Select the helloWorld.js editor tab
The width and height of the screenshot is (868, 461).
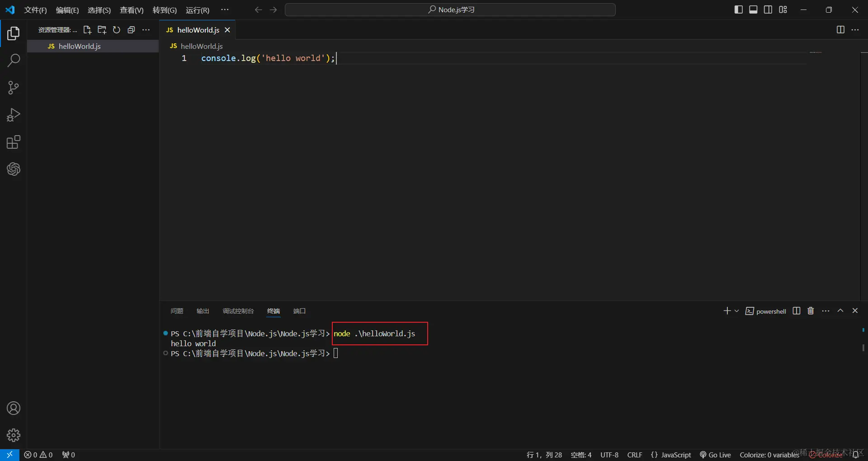[198, 30]
